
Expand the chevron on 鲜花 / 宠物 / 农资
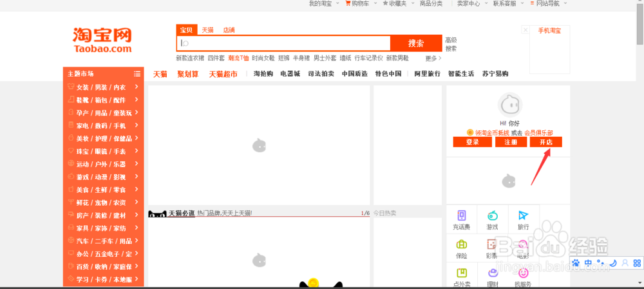[137, 202]
